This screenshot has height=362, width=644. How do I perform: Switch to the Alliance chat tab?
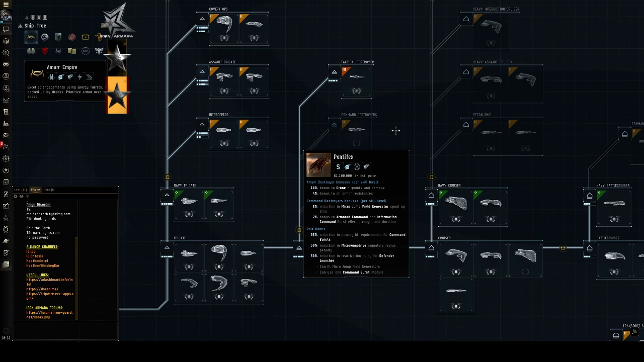click(35, 190)
